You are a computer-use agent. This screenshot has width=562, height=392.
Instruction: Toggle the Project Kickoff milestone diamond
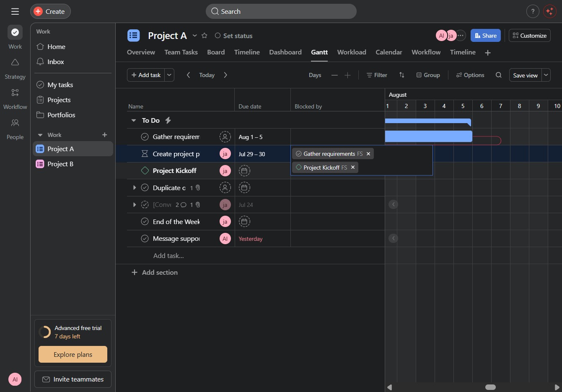point(145,171)
